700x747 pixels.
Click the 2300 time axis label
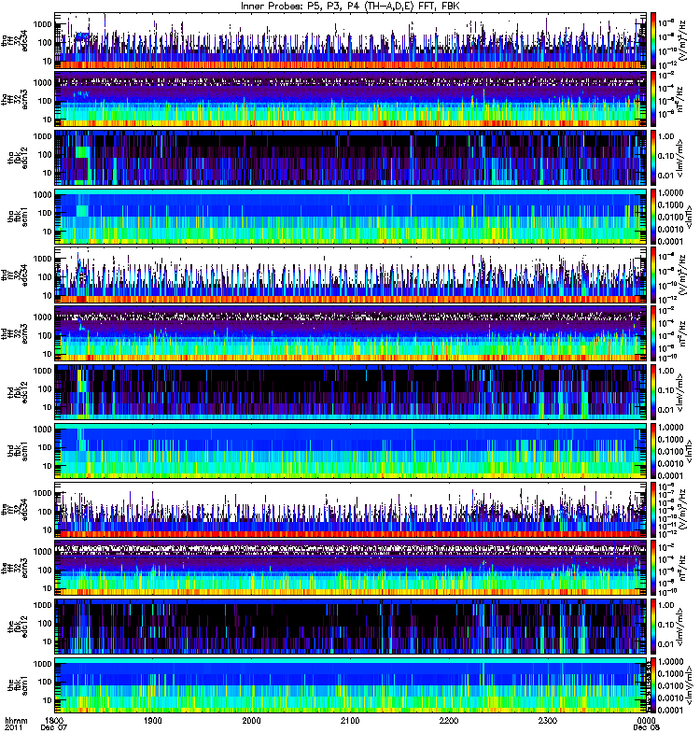click(x=548, y=720)
